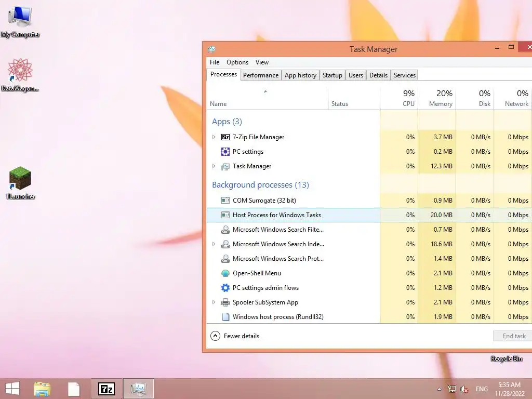
Task: Switch to the Startup tab
Action: click(x=332, y=75)
